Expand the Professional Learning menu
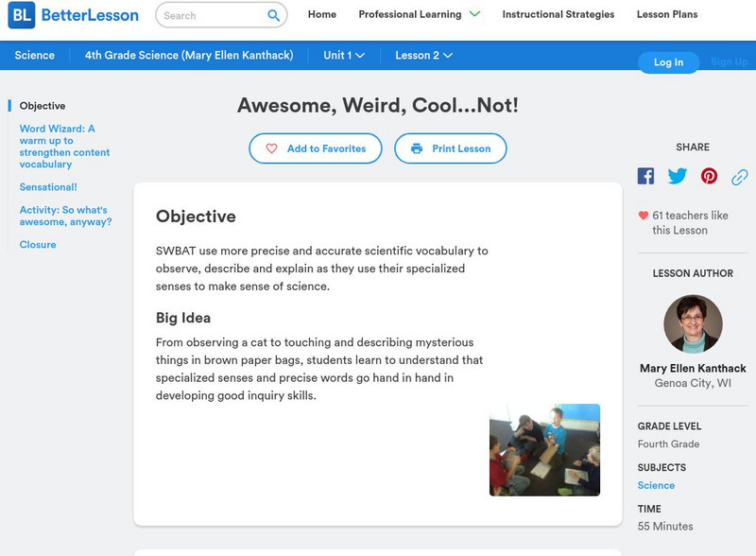Viewport: 756px width, 556px height. tap(420, 14)
